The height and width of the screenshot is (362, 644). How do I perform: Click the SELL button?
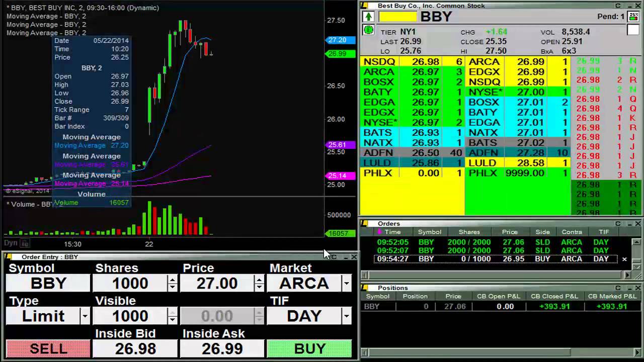[x=48, y=348]
